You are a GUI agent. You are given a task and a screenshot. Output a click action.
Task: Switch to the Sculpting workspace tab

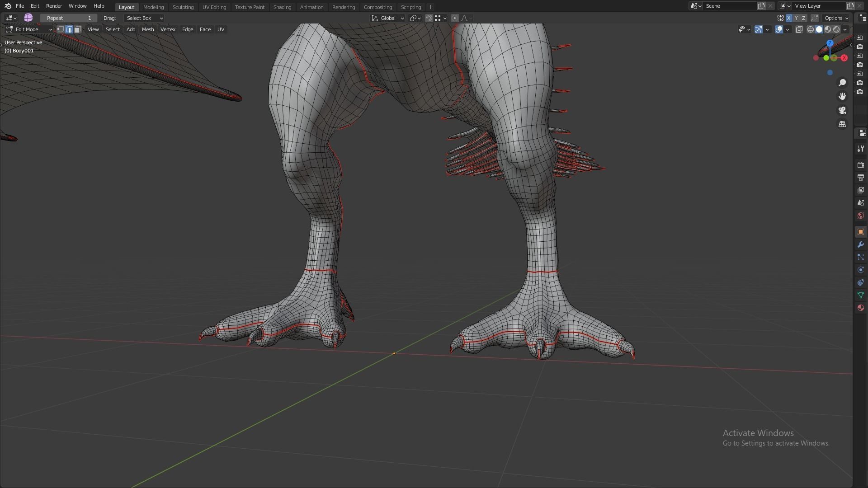183,7
